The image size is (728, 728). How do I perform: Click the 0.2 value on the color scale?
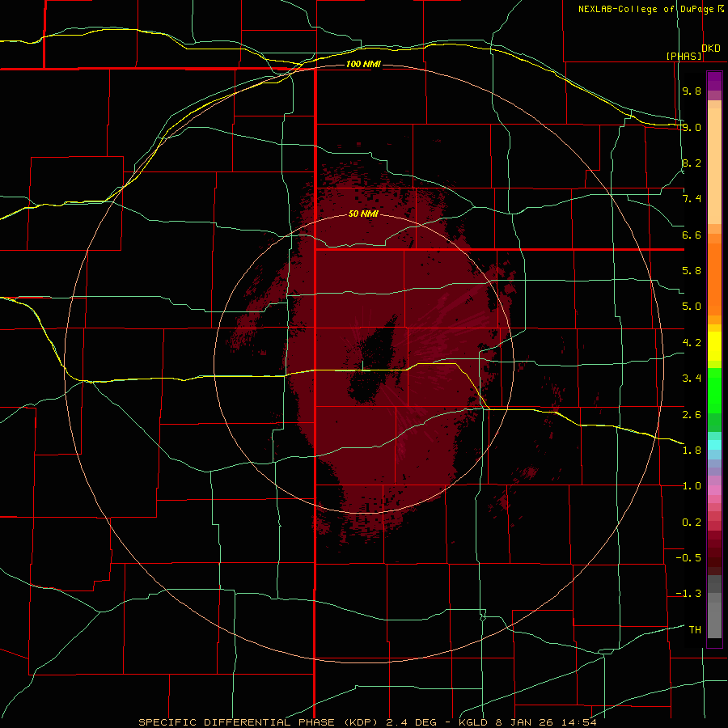point(692,523)
